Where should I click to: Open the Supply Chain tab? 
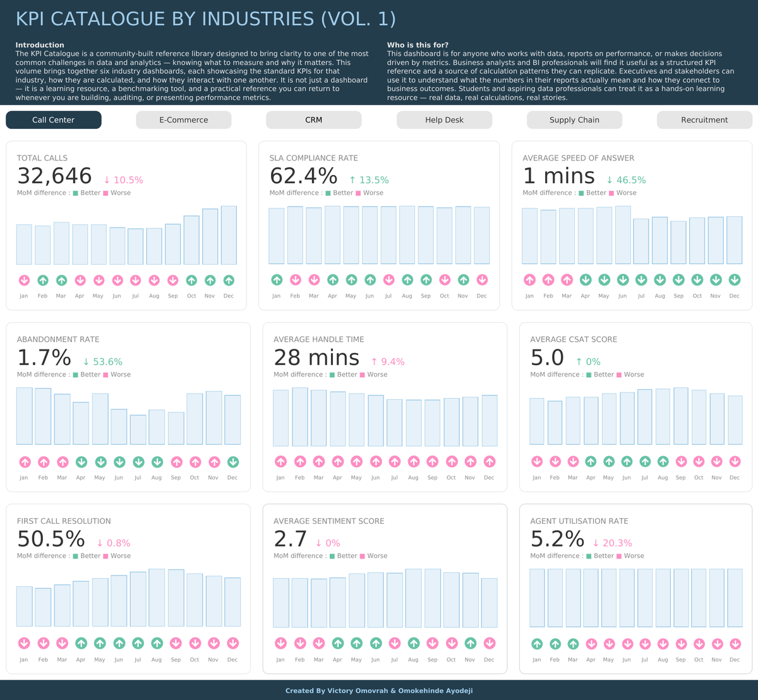click(575, 120)
